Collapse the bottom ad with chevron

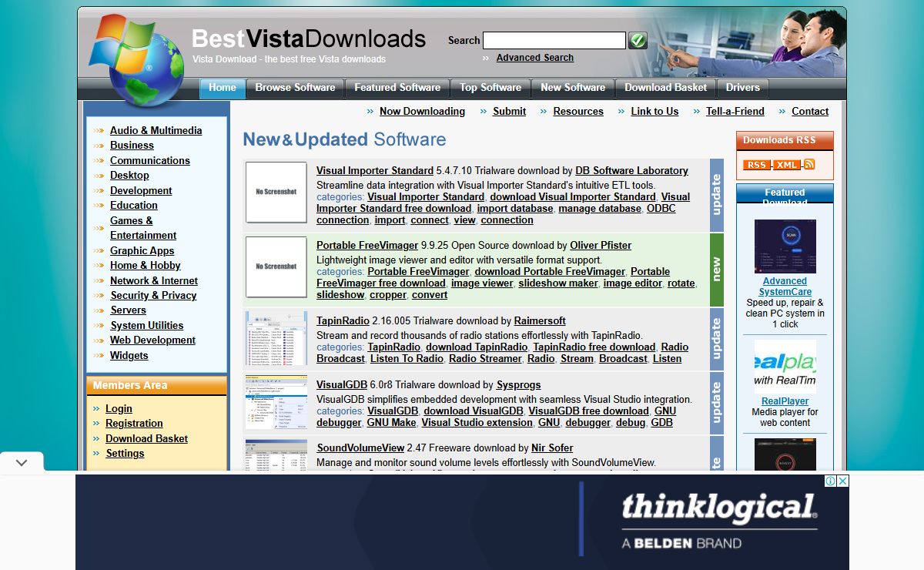tap(22, 463)
